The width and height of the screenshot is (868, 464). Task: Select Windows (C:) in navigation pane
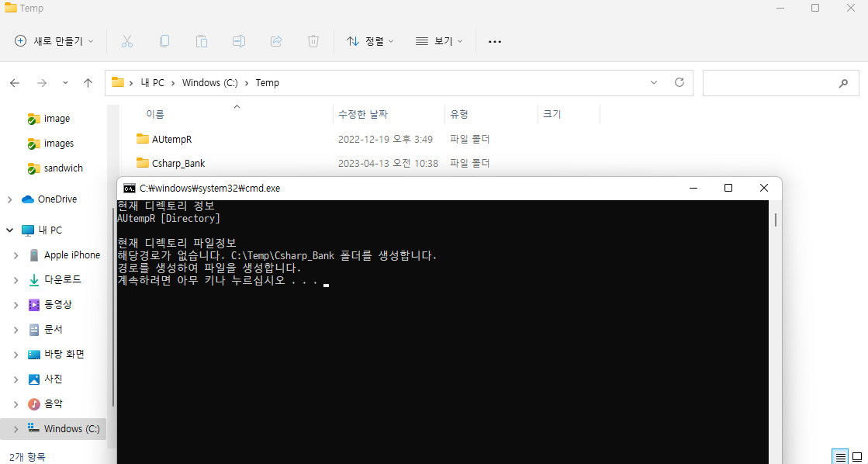click(x=64, y=429)
